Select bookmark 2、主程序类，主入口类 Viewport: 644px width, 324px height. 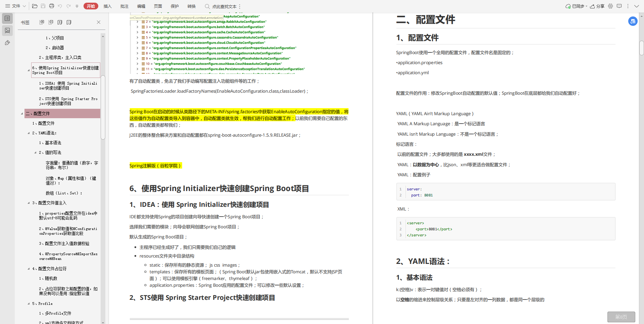[x=60, y=57]
